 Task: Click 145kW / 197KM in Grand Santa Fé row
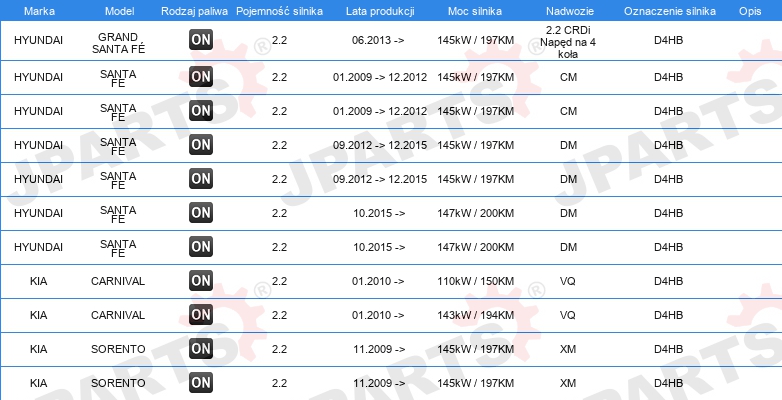coord(475,40)
